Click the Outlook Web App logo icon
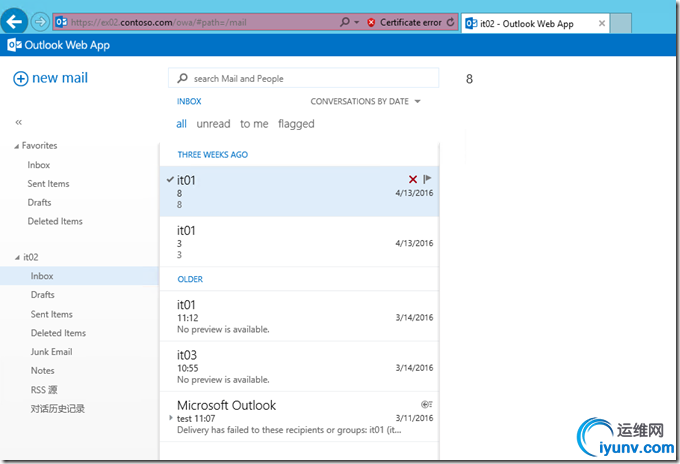Viewport: 680px width, 464px height. [x=14, y=45]
